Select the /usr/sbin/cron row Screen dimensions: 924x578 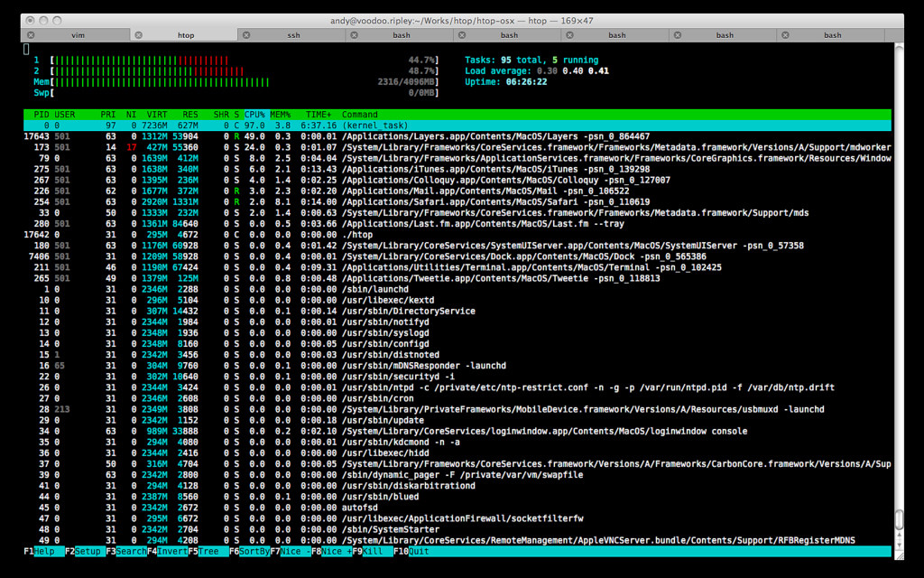457,398
